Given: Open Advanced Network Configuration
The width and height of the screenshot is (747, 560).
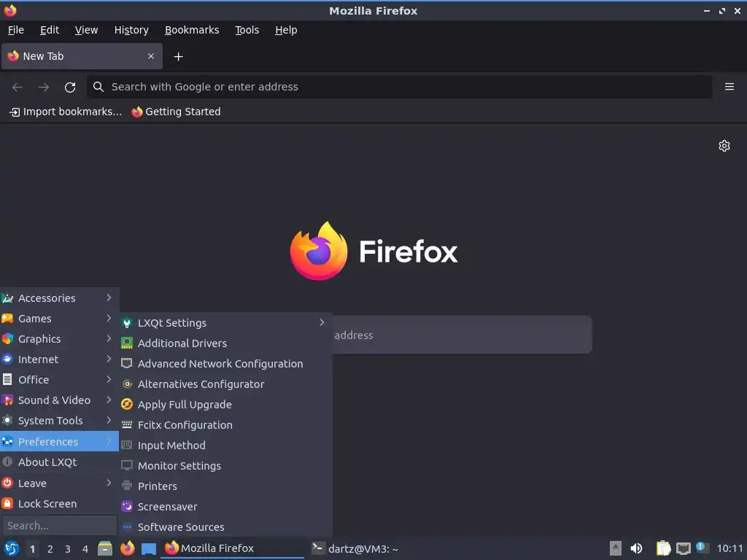Looking at the screenshot, I should (x=226, y=364).
